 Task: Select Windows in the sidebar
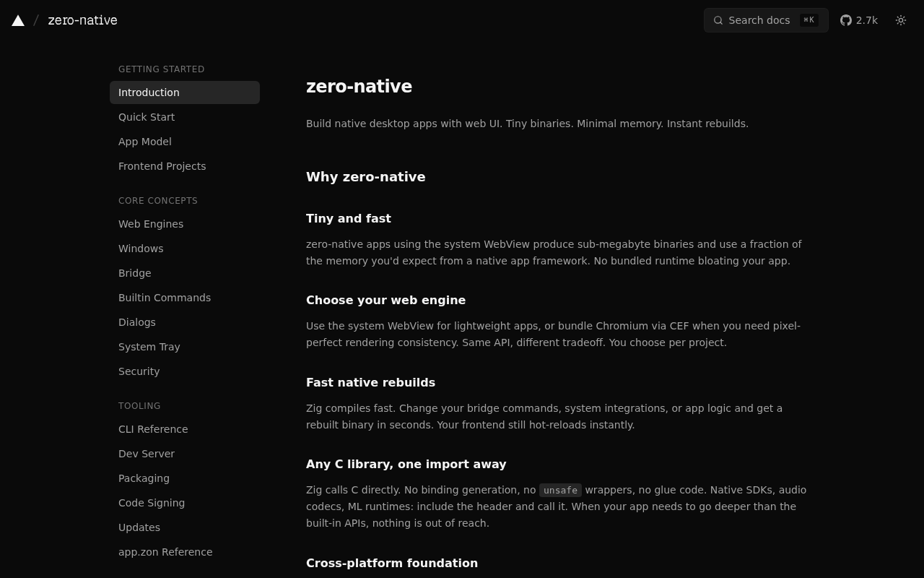[x=185, y=249]
